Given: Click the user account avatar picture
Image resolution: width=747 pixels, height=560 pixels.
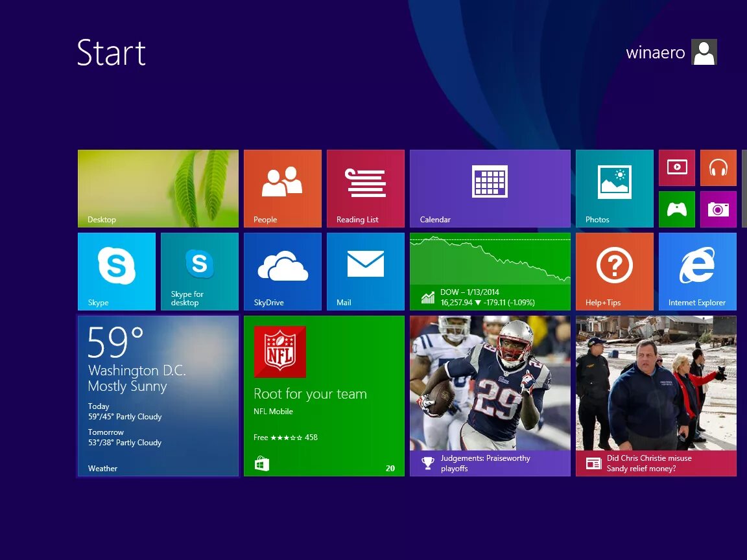Looking at the screenshot, I should coord(704,52).
